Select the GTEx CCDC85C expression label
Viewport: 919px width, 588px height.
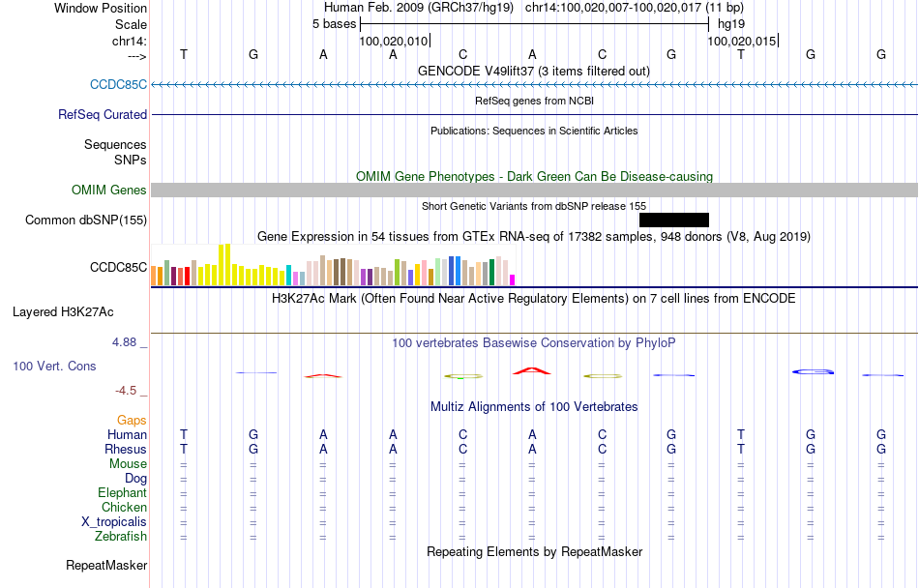click(118, 267)
